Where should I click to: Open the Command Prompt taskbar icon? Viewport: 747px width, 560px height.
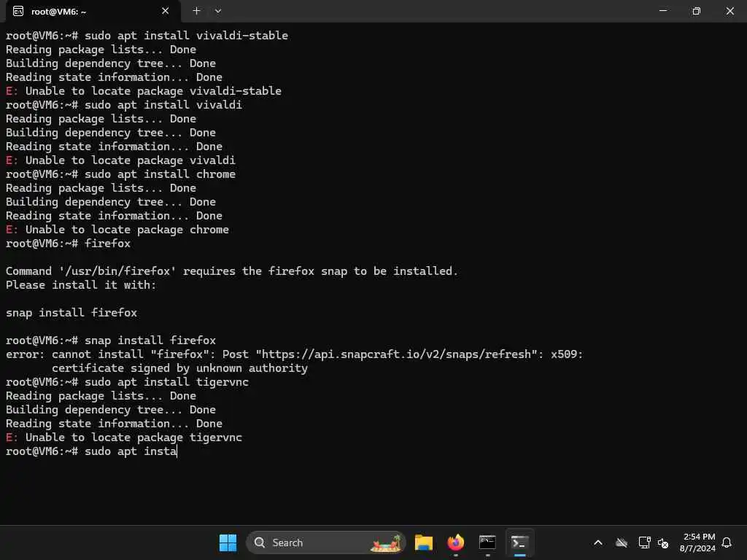pyautogui.click(x=487, y=542)
